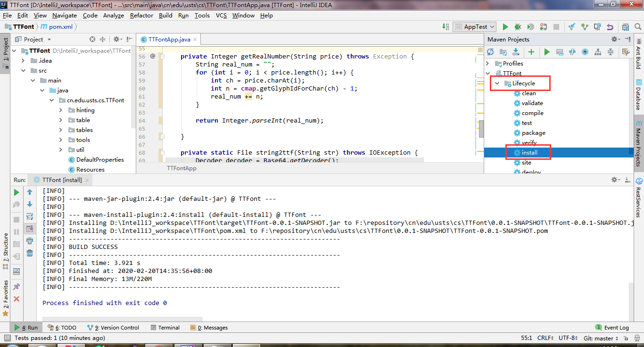Print the Run console output
This screenshot has height=347, width=644.
coord(30,241)
